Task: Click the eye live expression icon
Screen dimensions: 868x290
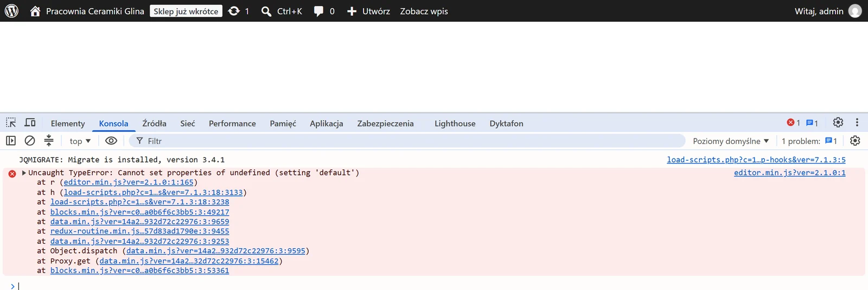Action: (111, 141)
